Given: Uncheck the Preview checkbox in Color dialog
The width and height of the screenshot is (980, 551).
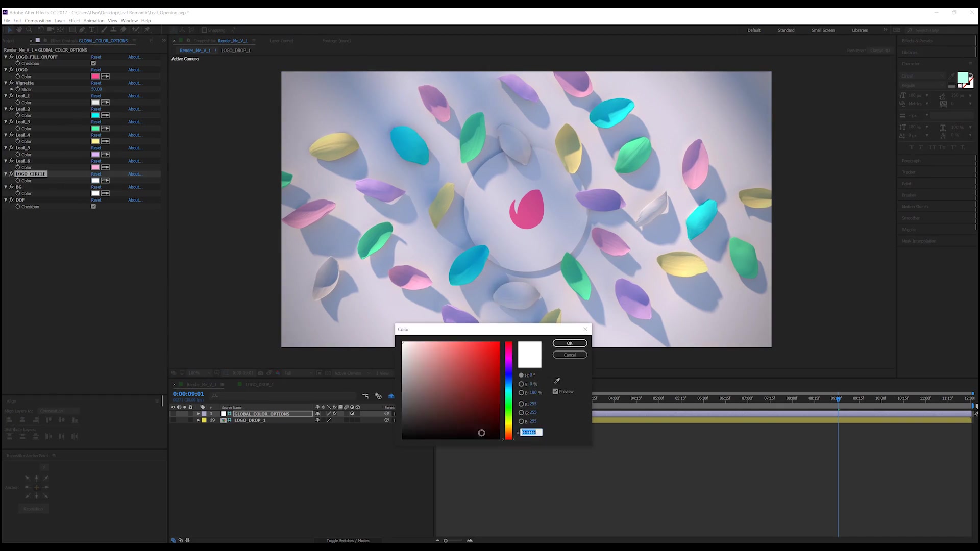Looking at the screenshot, I should click(x=555, y=392).
